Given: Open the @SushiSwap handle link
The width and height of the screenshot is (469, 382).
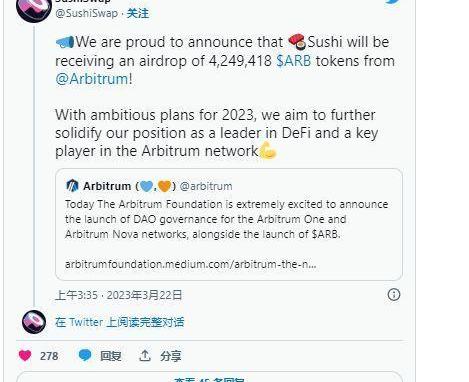Looking at the screenshot, I should pyautogui.click(x=86, y=13).
